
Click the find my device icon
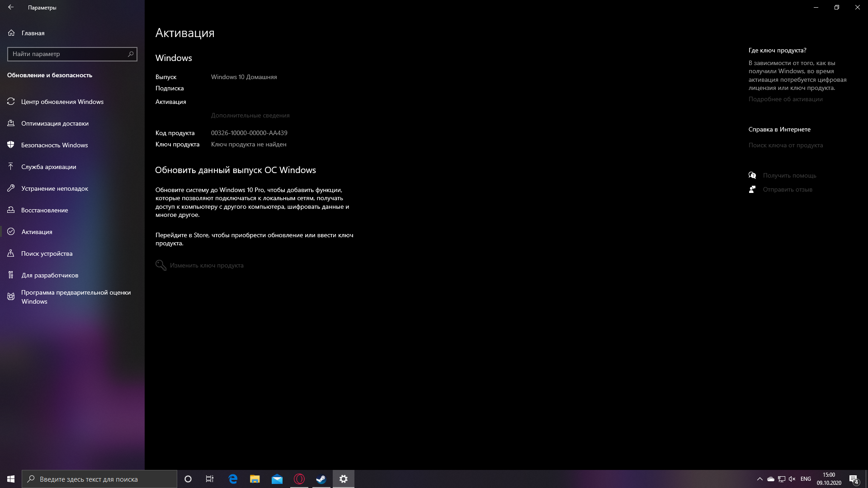point(11,253)
